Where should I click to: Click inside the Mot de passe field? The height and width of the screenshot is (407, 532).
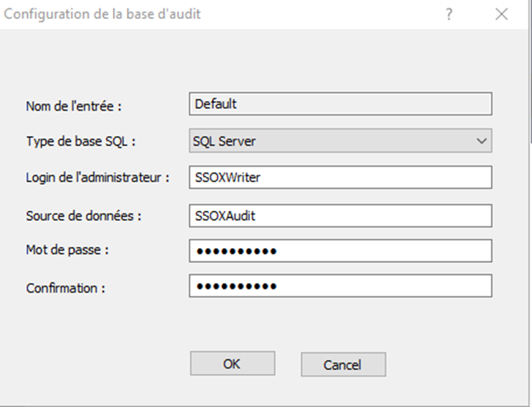pyautogui.click(x=341, y=250)
